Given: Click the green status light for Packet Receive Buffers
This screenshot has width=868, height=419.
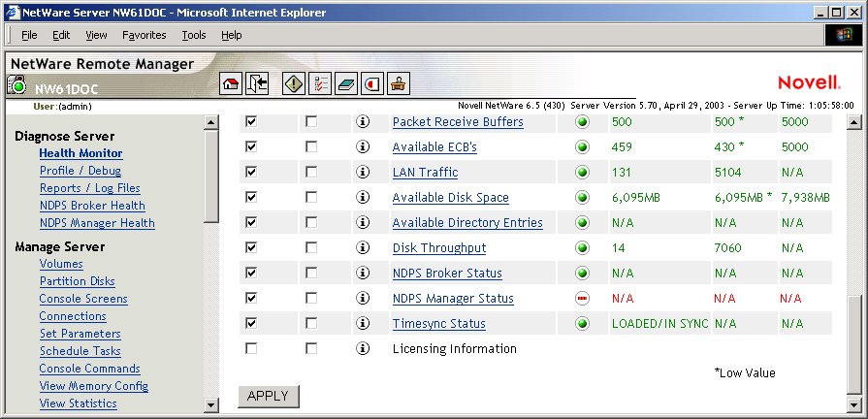Looking at the screenshot, I should coord(582,122).
